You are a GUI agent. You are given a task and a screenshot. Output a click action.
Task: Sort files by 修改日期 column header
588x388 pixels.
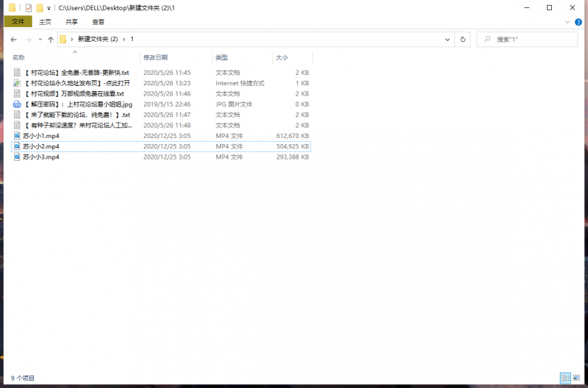coord(156,57)
